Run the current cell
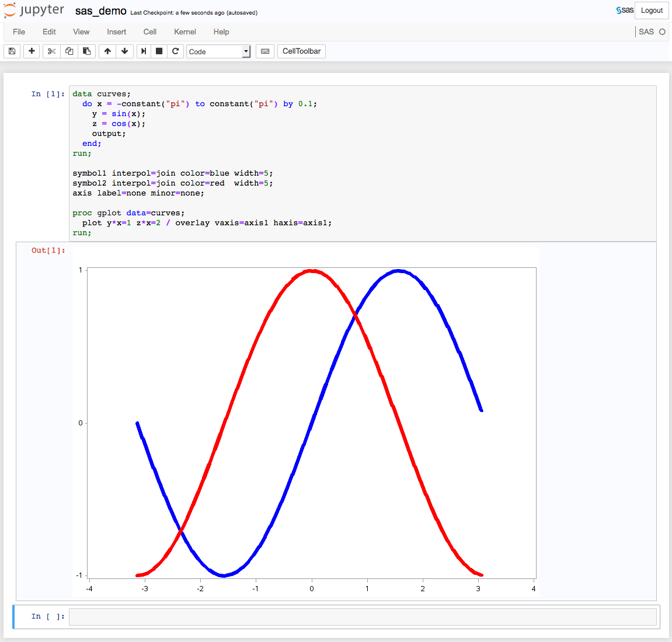This screenshot has width=672, height=642. coord(144,51)
